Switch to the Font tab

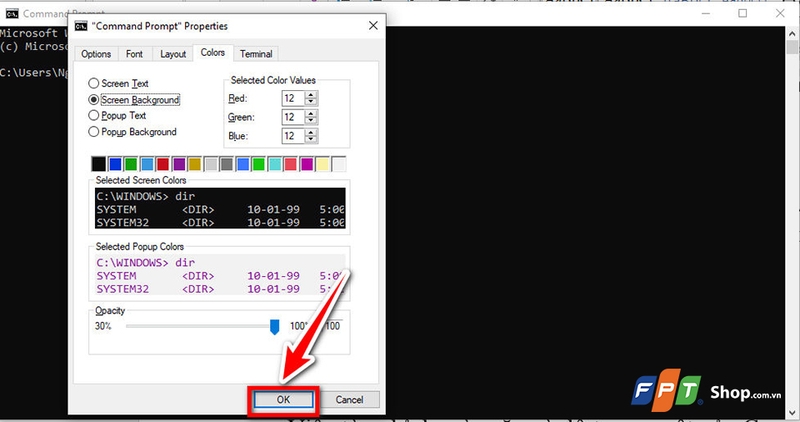point(135,54)
